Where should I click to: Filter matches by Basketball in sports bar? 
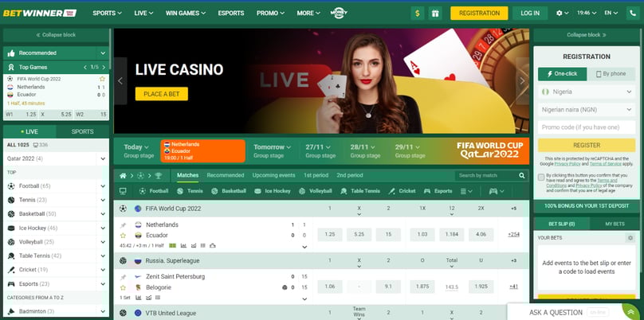click(229, 191)
